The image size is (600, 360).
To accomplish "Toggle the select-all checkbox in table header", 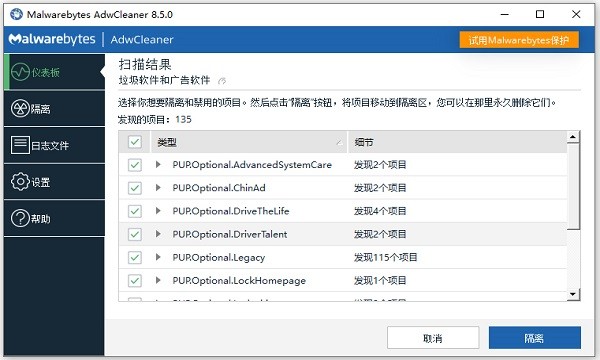I will 135,142.
